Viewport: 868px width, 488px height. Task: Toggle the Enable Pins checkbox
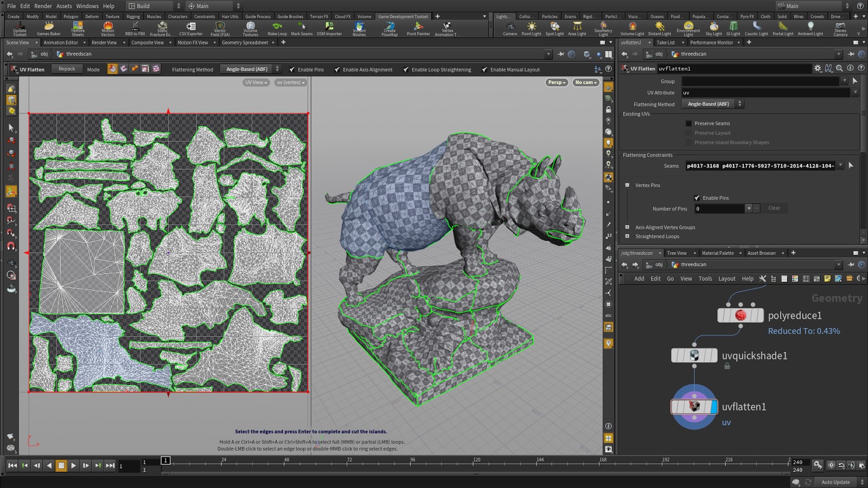(x=698, y=197)
